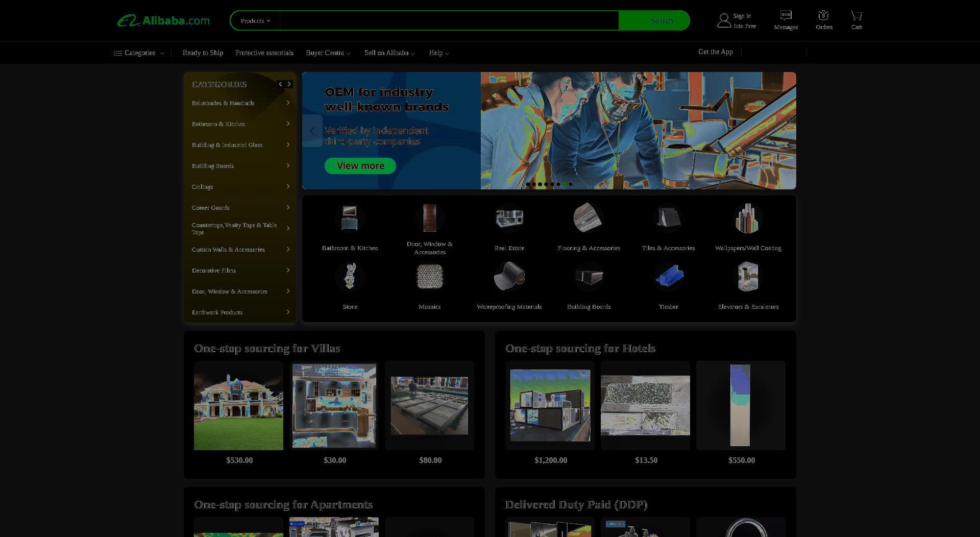
Task: Open the Products search type dropdown
Action: coord(255,21)
